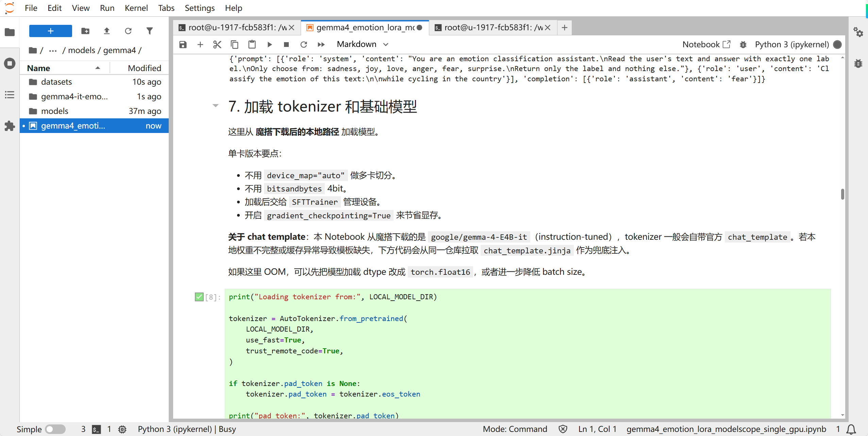Select the gemma4-it-emo... folder
Screen dimensions: 868x436
[x=94, y=97]
